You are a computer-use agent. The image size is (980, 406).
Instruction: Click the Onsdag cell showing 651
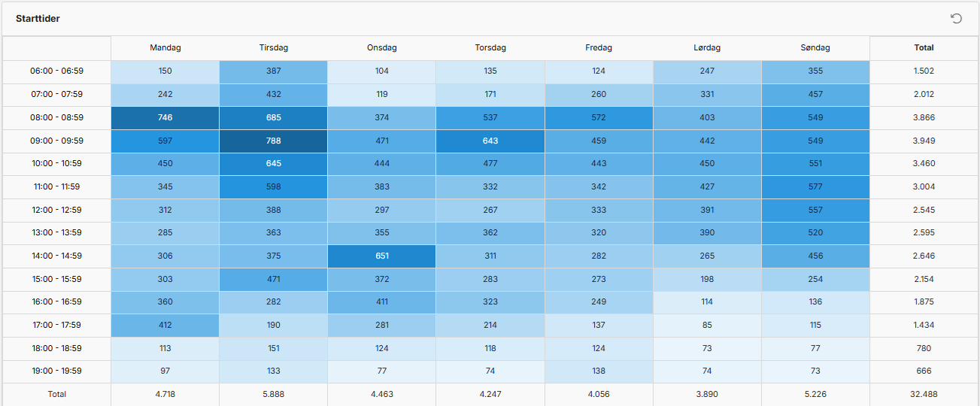[x=382, y=256]
